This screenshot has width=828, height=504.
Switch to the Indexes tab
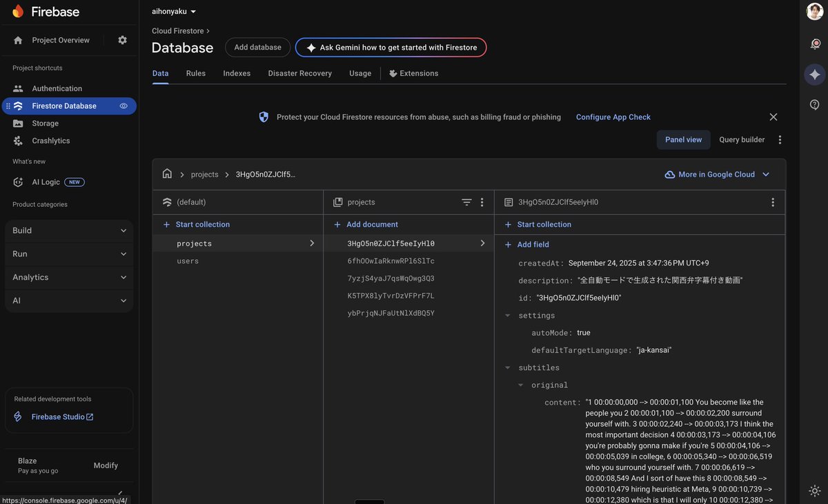(237, 73)
